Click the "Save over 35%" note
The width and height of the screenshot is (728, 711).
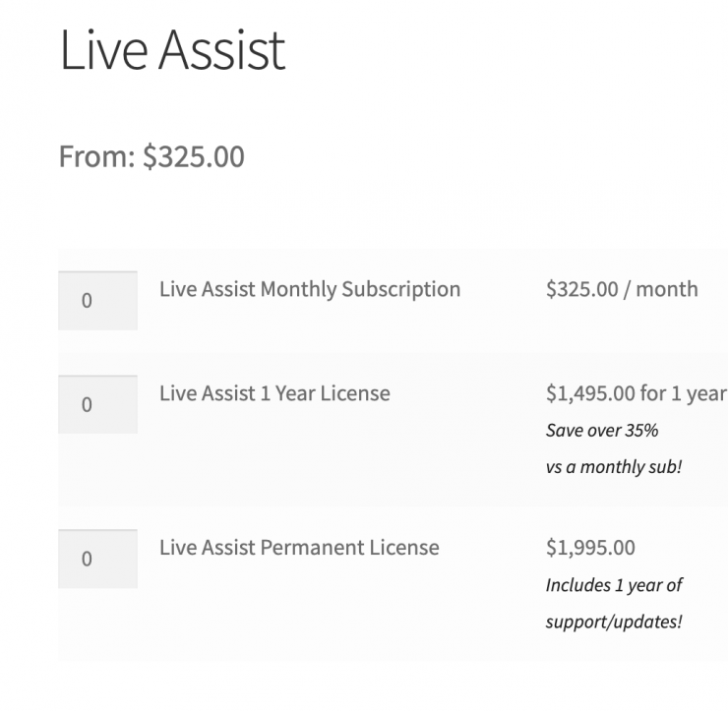coord(601,430)
